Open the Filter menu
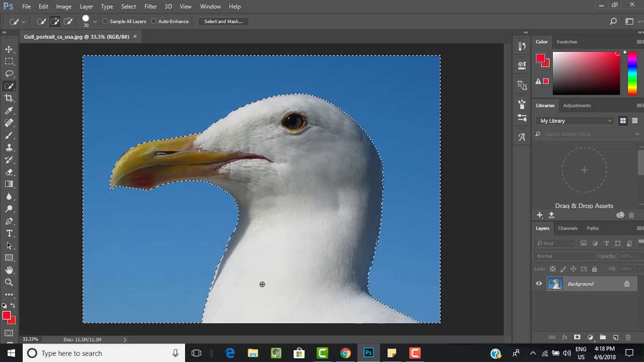 [150, 7]
